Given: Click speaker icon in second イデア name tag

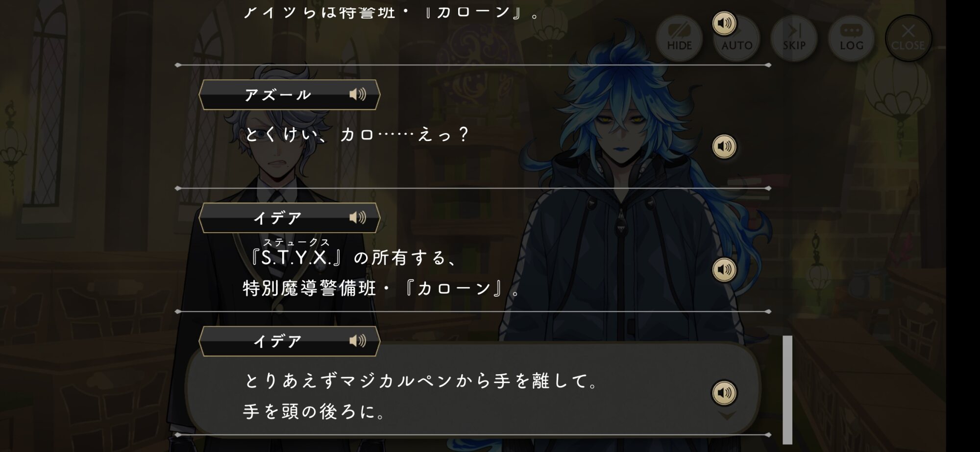Looking at the screenshot, I should [x=358, y=341].
